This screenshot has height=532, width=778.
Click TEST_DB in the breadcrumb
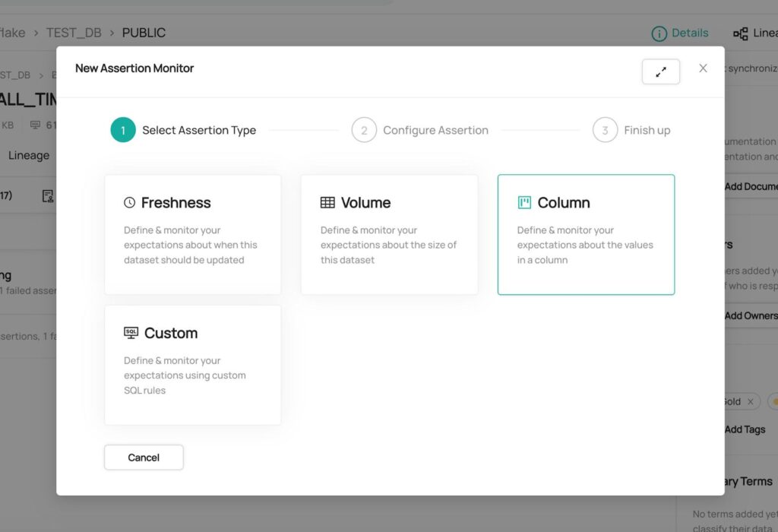point(75,33)
